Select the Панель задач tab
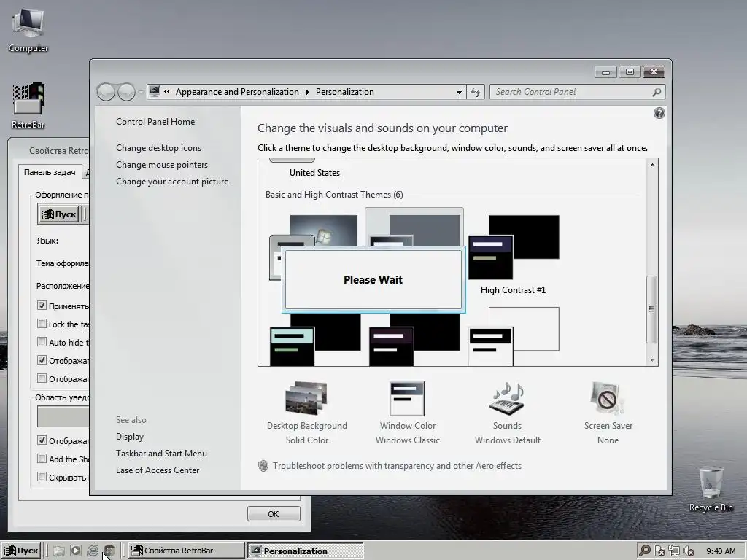747x560 pixels. [50, 172]
